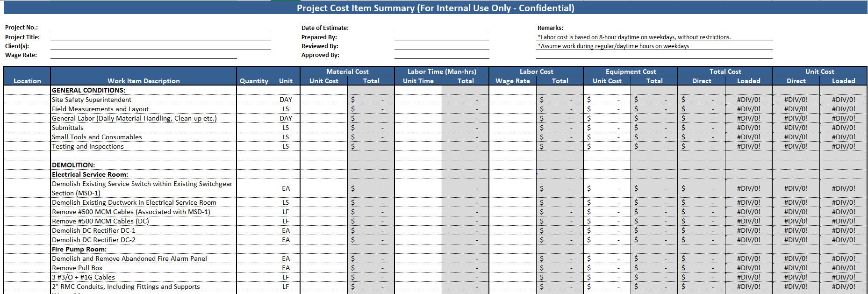Select the Project Title input line
Image resolution: width=868 pixels, height=294 pixels.
pyautogui.click(x=161, y=37)
